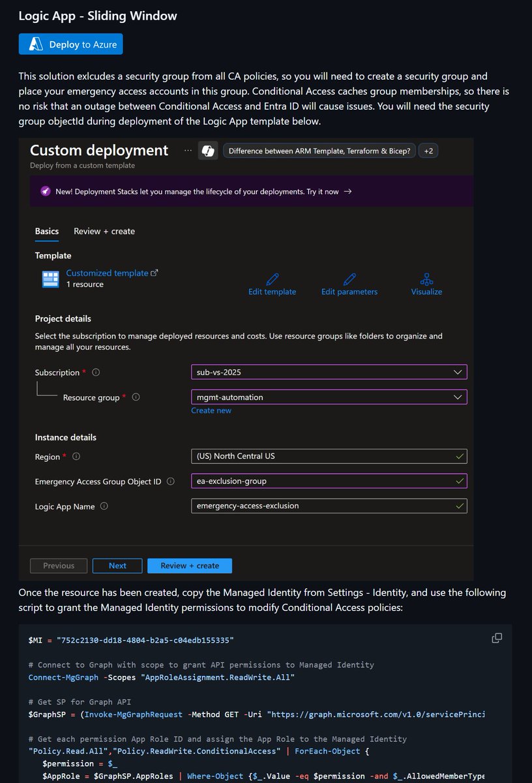Click the Copilot icon in the deployment header
This screenshot has width=532, height=783.
(x=207, y=151)
